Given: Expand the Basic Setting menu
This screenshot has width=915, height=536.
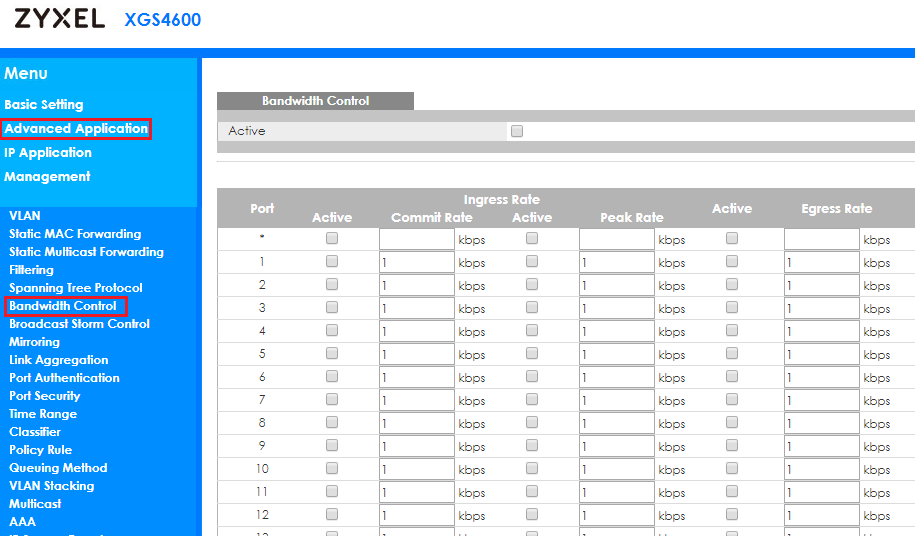Looking at the screenshot, I should (44, 105).
